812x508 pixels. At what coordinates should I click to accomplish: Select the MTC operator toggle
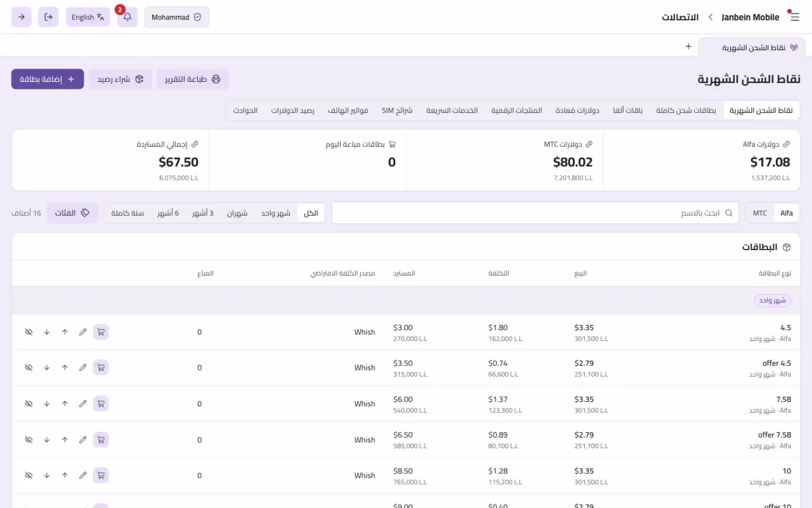760,213
